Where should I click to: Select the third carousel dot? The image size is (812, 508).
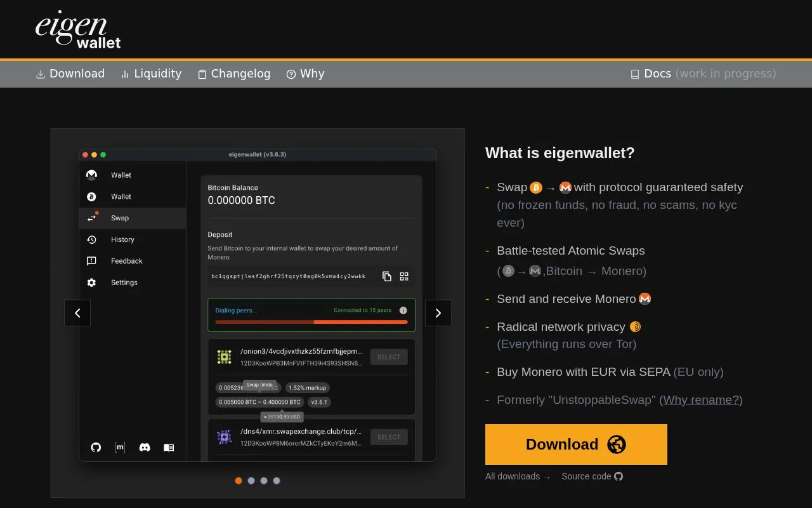(264, 481)
